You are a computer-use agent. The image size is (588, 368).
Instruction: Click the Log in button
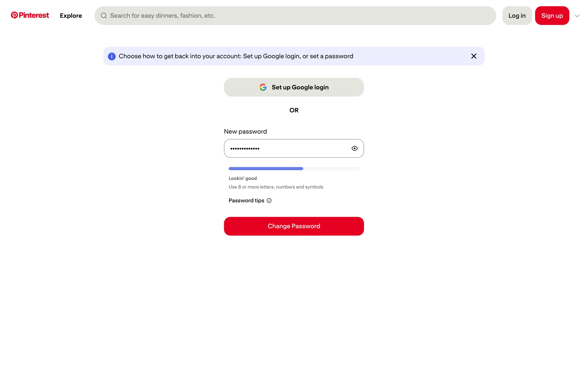coord(517,16)
